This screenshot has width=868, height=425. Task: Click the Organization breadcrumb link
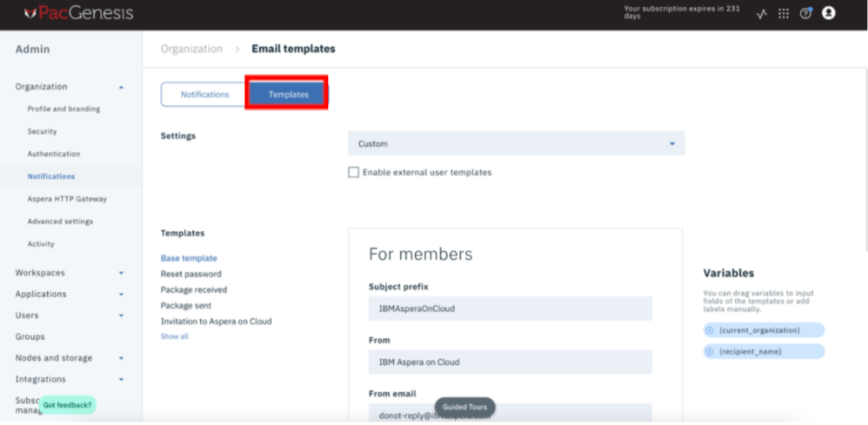(x=191, y=49)
